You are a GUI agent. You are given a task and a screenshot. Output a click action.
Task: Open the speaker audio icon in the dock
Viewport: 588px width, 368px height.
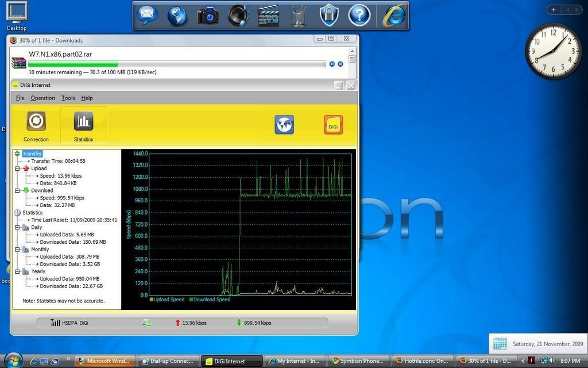[x=238, y=16]
